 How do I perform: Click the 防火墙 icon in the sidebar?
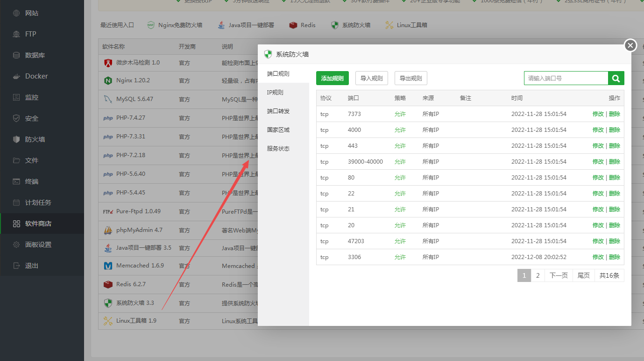click(x=16, y=139)
